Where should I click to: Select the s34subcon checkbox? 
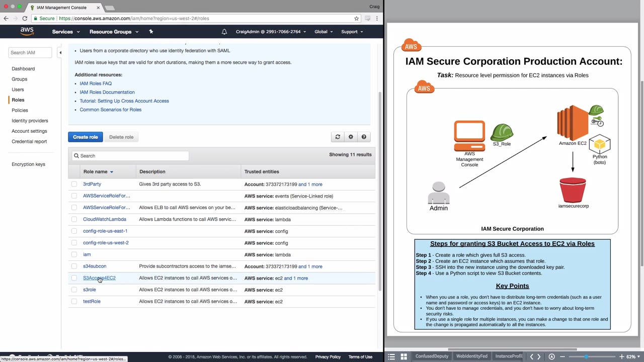[x=74, y=266]
